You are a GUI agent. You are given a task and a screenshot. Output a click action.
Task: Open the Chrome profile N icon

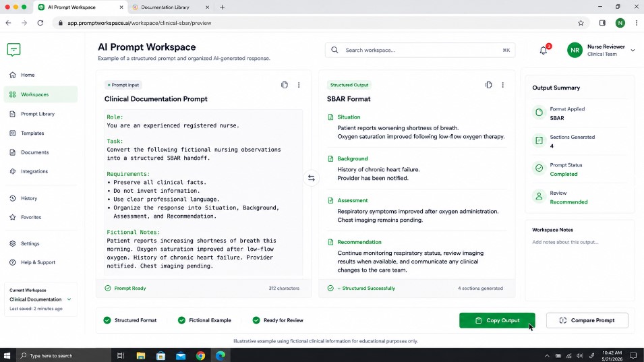click(620, 23)
